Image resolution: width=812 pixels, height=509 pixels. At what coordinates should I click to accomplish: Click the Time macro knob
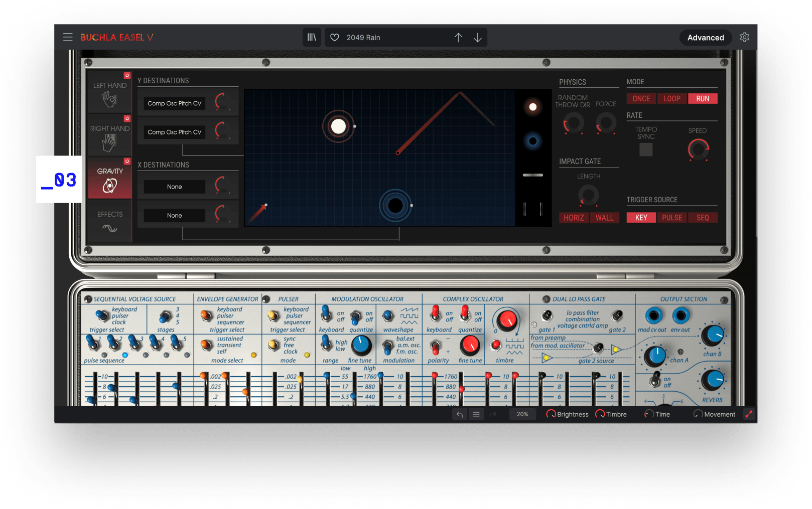[x=649, y=414]
